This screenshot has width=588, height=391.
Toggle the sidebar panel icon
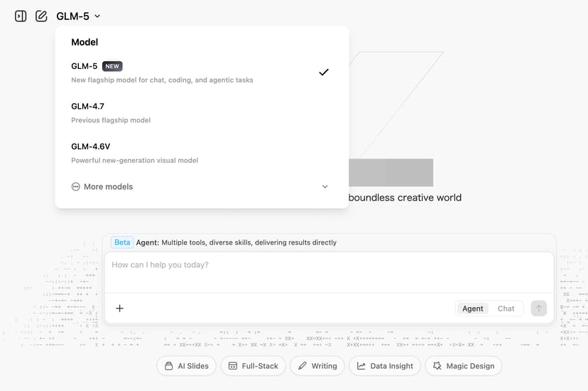(21, 16)
